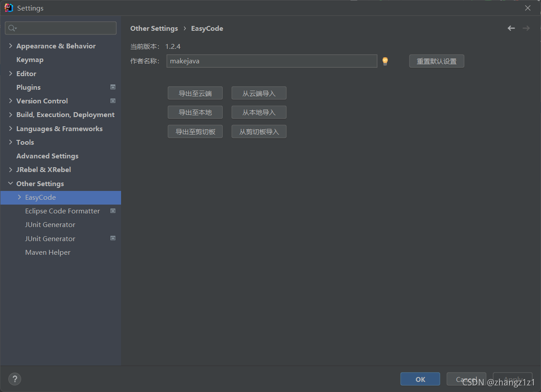Expand the EasyCode subtree arrow
The height and width of the screenshot is (392, 541).
click(x=19, y=197)
